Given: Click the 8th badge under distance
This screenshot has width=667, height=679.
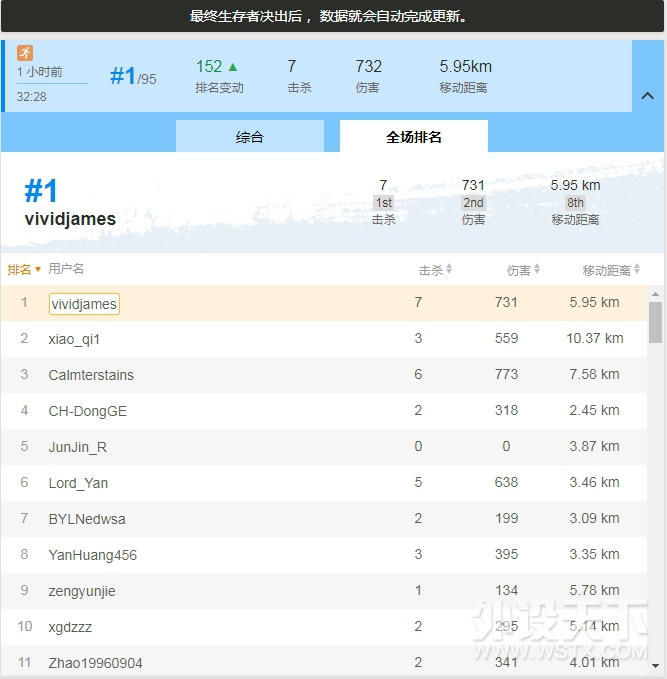Looking at the screenshot, I should click(x=575, y=203).
